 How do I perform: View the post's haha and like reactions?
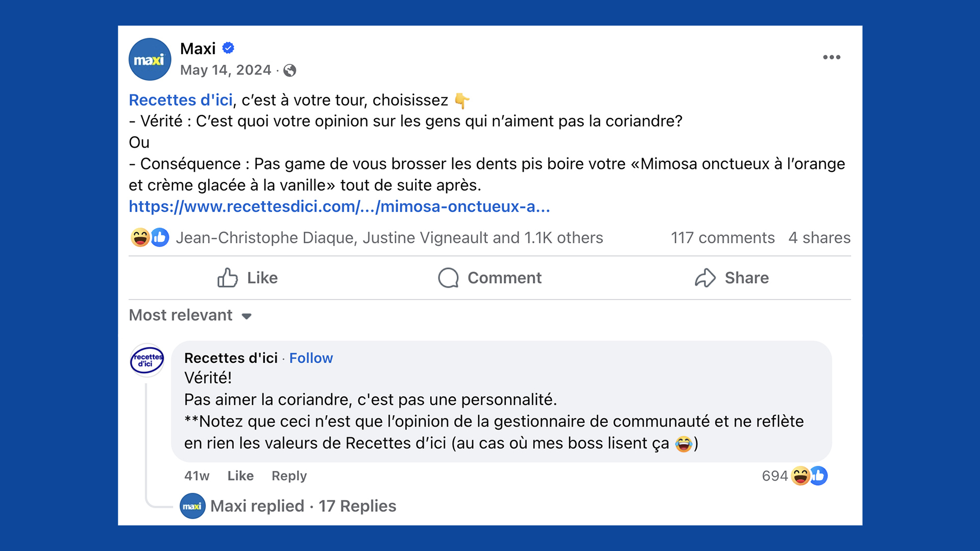coord(150,237)
